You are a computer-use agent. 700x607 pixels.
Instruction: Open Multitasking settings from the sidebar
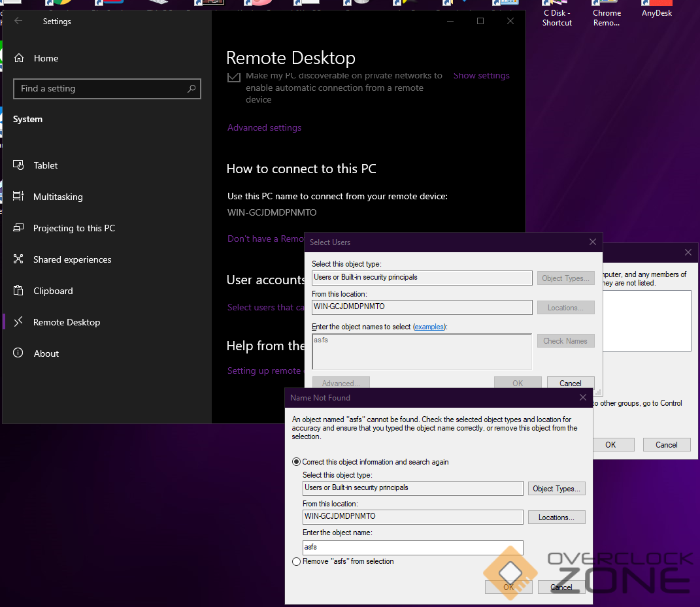coord(58,197)
